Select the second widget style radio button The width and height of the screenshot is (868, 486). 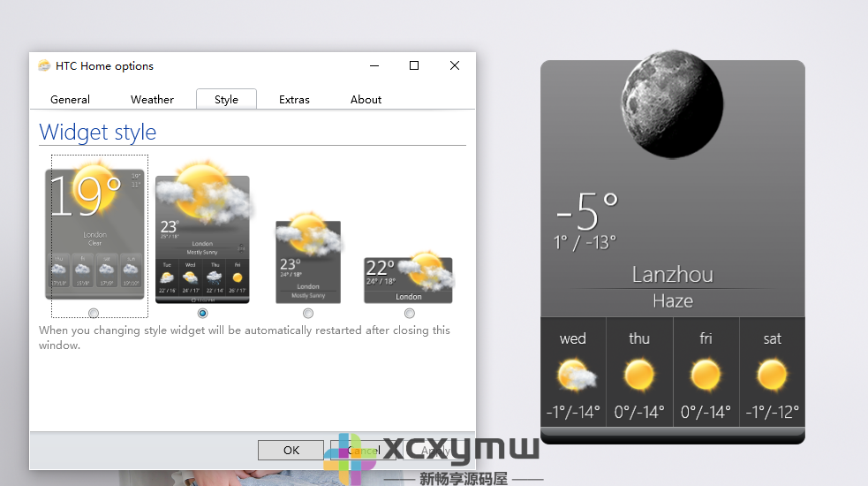click(x=202, y=313)
